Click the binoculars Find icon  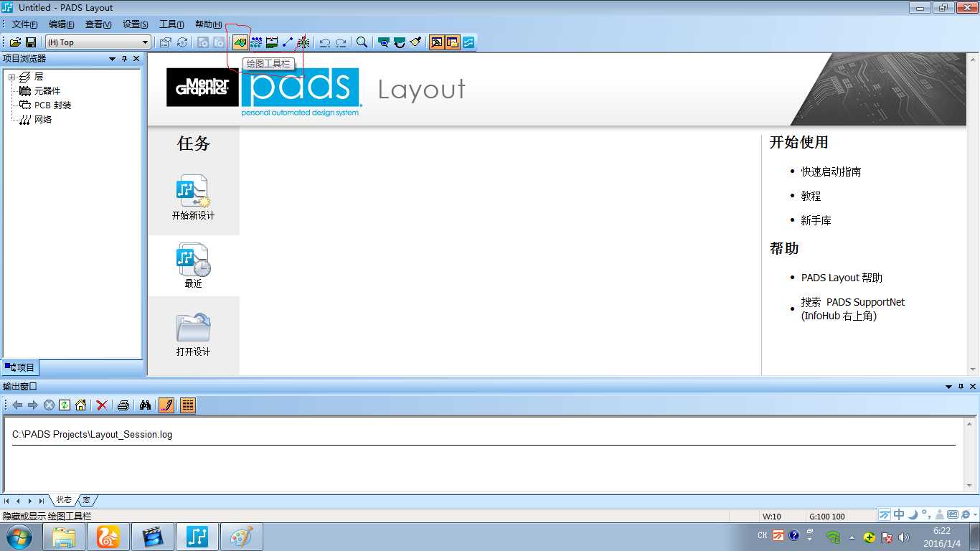pos(145,405)
